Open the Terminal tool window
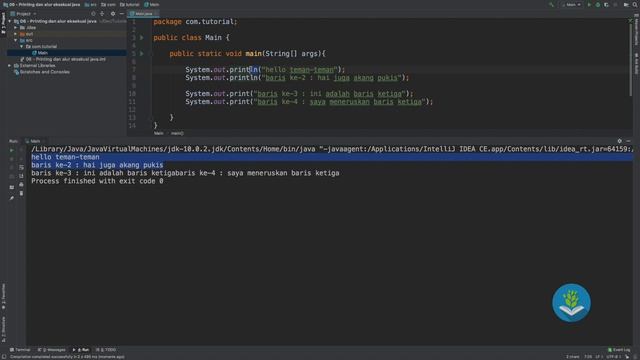The width and height of the screenshot is (640, 360). pyautogui.click(x=20, y=350)
